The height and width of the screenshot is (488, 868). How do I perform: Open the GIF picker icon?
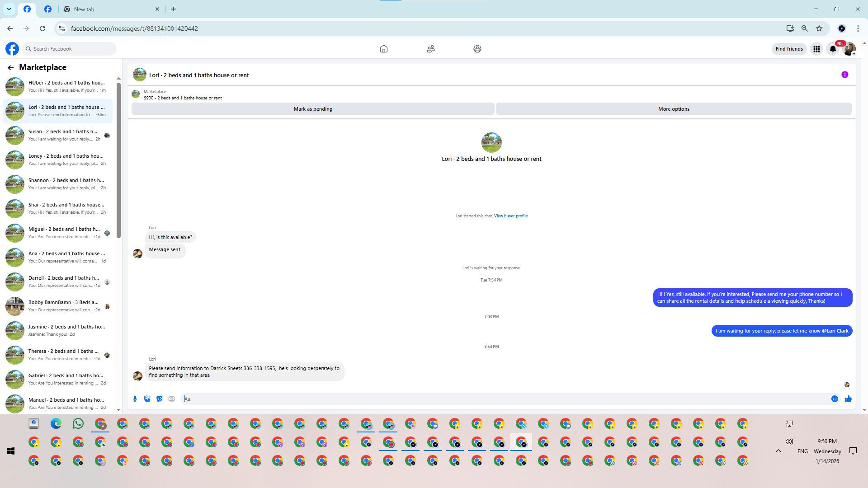click(x=171, y=399)
